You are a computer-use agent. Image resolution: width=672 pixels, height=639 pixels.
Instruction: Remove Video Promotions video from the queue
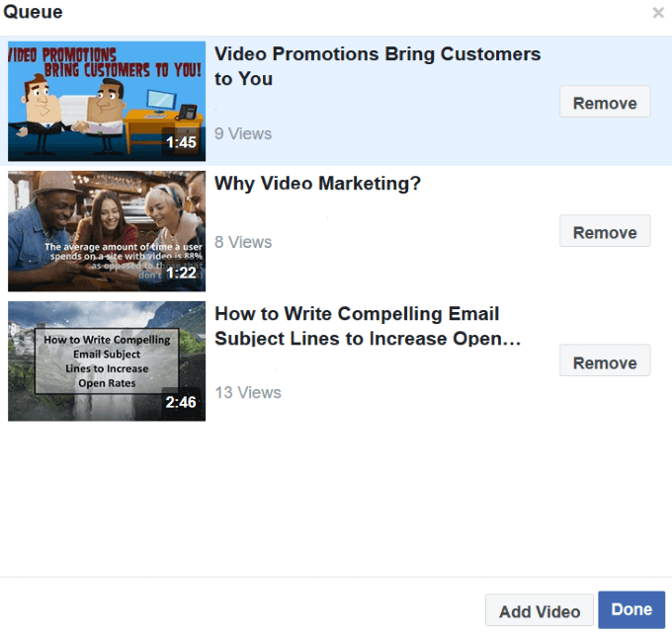tap(604, 103)
